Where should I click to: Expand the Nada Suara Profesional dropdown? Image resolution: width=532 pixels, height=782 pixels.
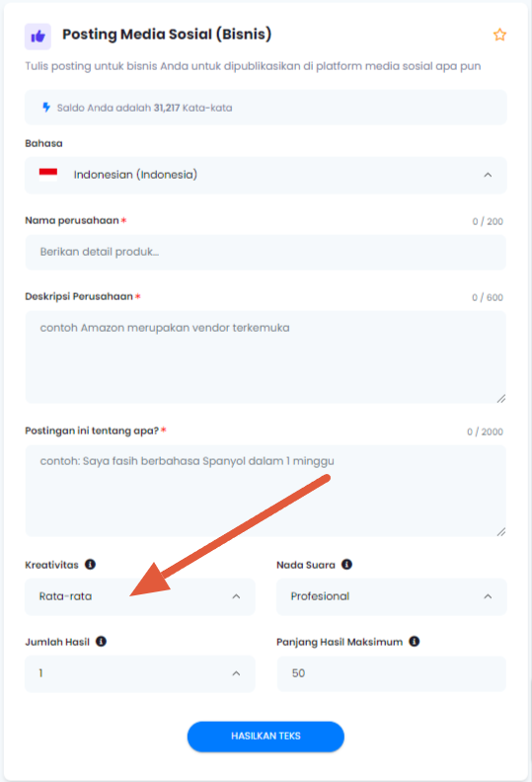[392, 596]
